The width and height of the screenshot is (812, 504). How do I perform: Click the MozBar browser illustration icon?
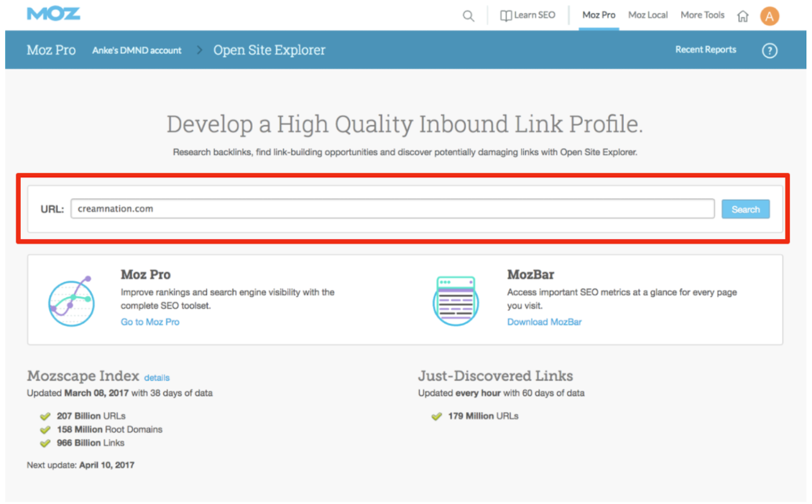tap(456, 301)
